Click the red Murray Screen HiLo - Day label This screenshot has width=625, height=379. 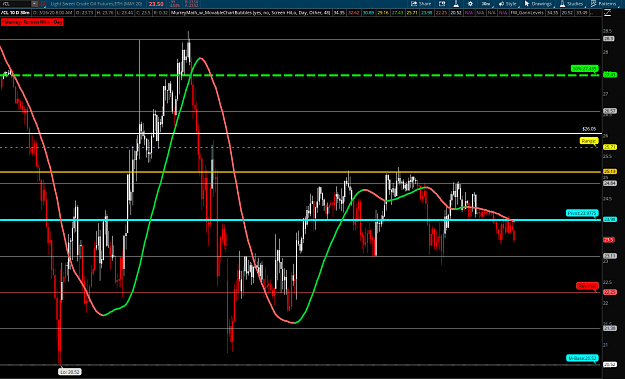point(32,22)
